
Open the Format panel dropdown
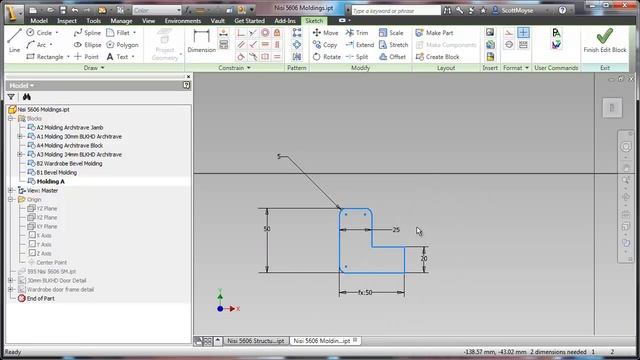516,68
